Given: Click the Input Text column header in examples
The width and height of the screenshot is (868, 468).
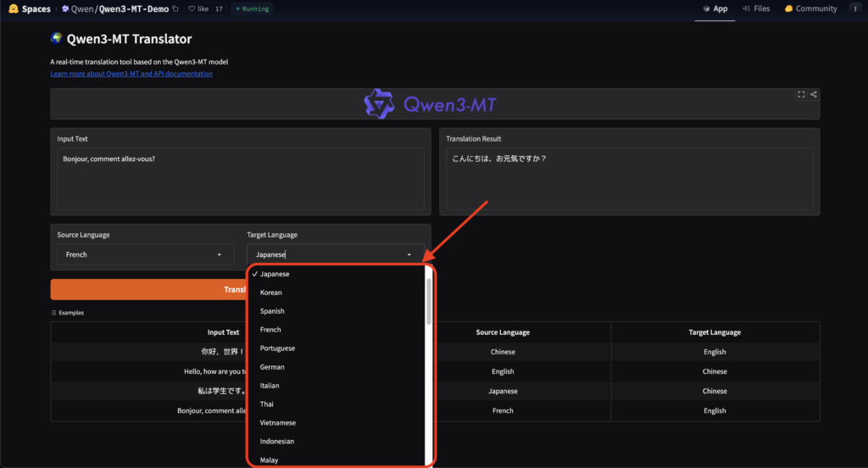Looking at the screenshot, I should [223, 332].
